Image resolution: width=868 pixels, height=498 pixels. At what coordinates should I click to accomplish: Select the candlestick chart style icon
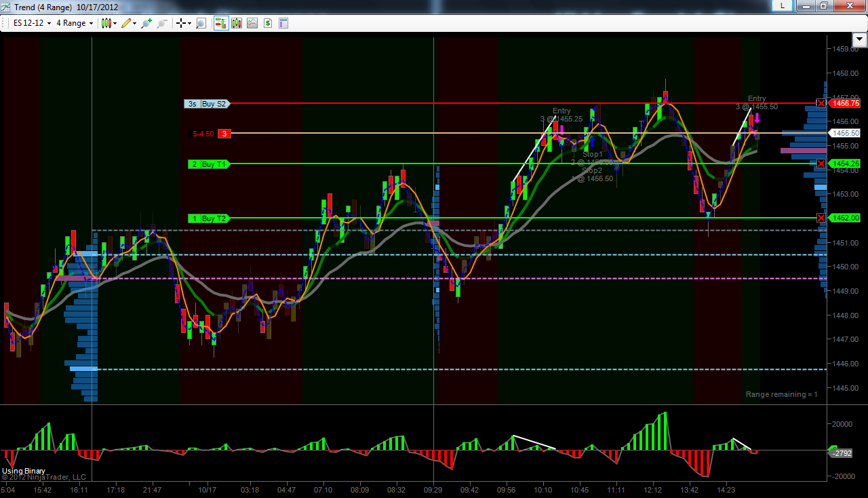point(106,23)
